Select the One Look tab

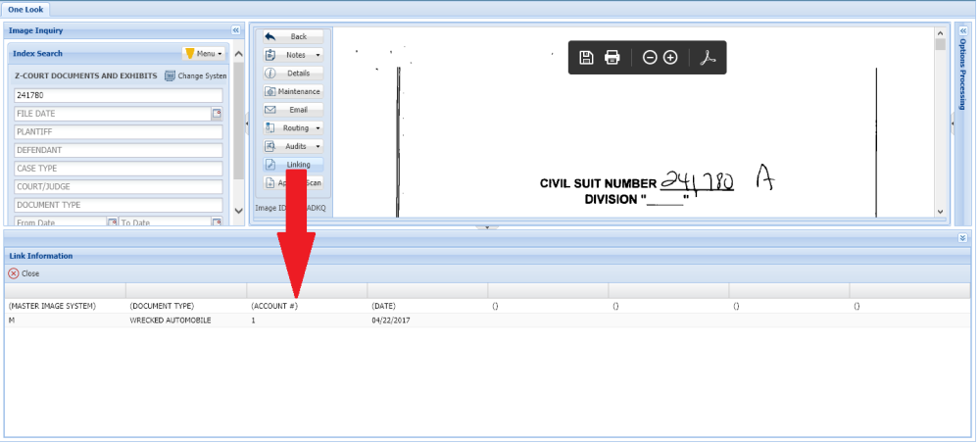(25, 10)
